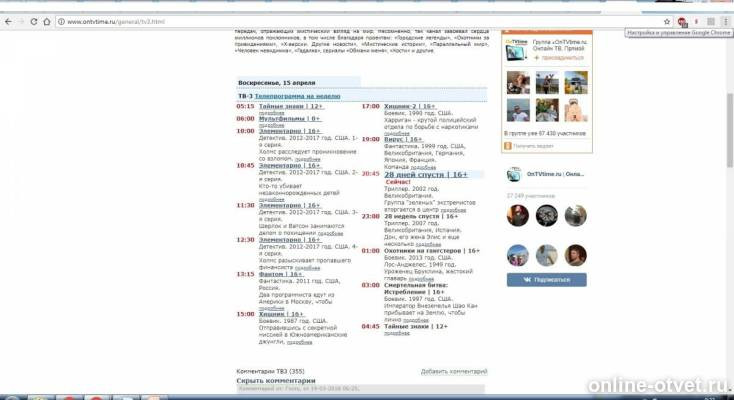The width and height of the screenshot is (734, 400).
Task: Reload the page with the refresh icon
Action: tap(34, 22)
